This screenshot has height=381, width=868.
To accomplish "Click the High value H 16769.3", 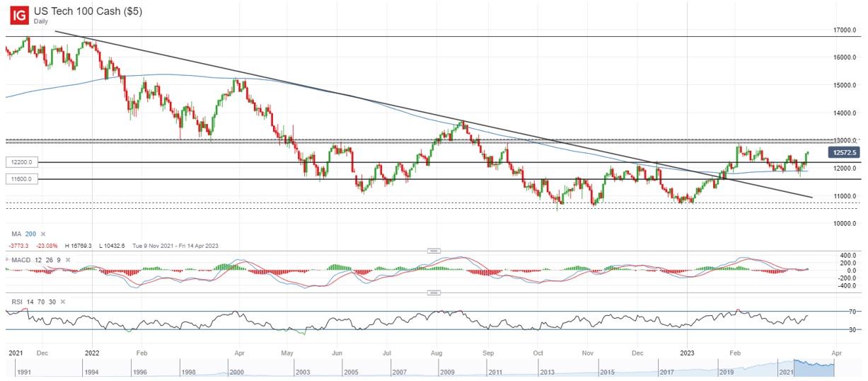I will click(77, 246).
